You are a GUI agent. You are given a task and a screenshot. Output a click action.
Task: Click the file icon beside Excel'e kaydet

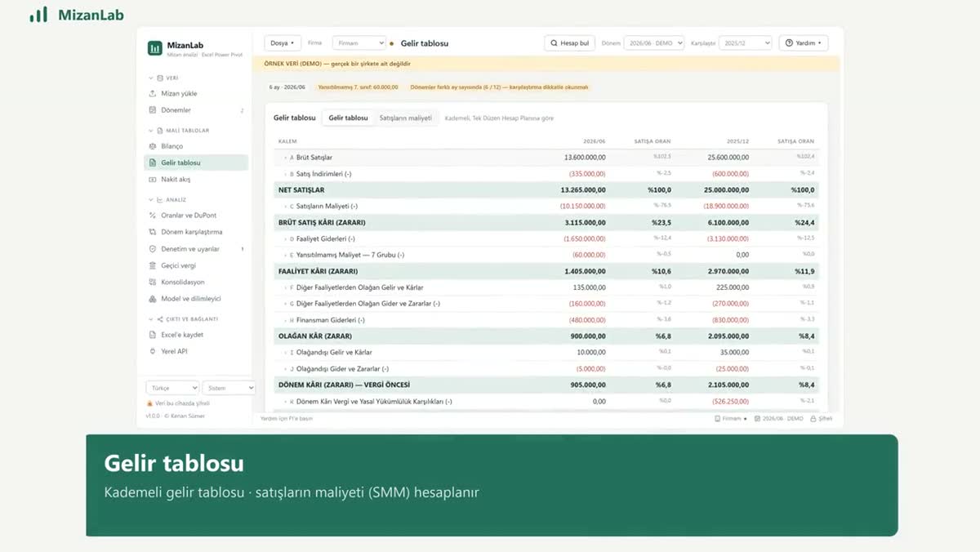pos(153,335)
